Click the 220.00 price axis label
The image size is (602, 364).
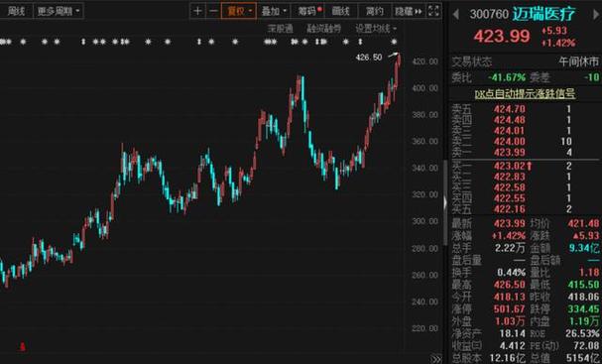pyautogui.click(x=425, y=328)
